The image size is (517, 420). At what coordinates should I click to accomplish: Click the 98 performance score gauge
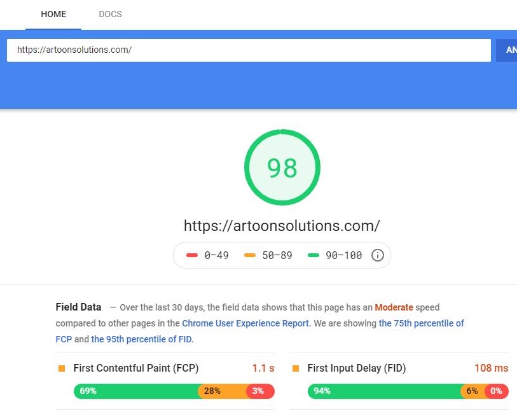[x=282, y=167]
